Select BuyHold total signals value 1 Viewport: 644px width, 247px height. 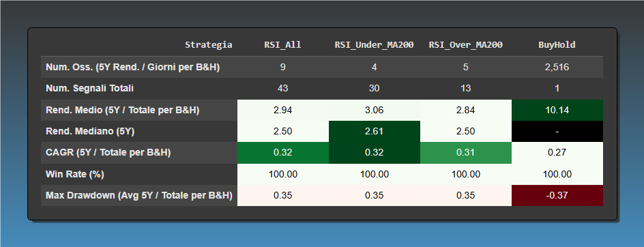tap(557, 89)
